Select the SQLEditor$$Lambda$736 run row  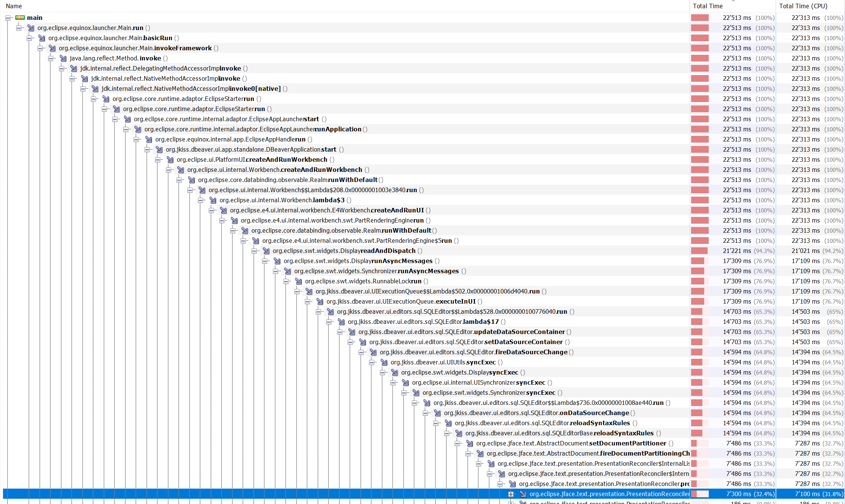tap(423, 403)
